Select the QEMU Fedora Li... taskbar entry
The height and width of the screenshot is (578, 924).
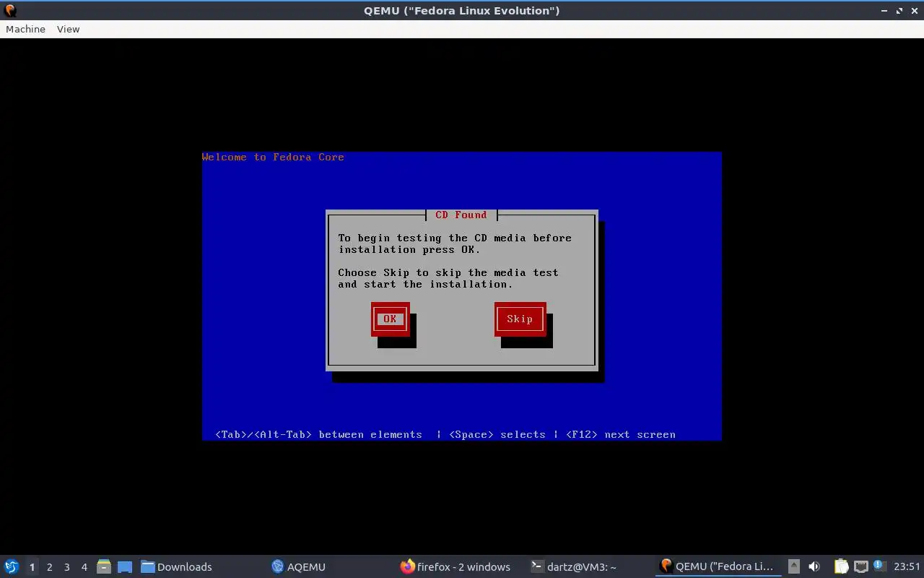point(718,566)
